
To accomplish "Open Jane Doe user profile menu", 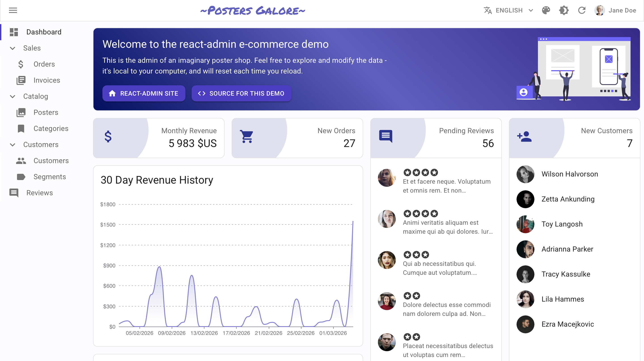I will pos(615,10).
